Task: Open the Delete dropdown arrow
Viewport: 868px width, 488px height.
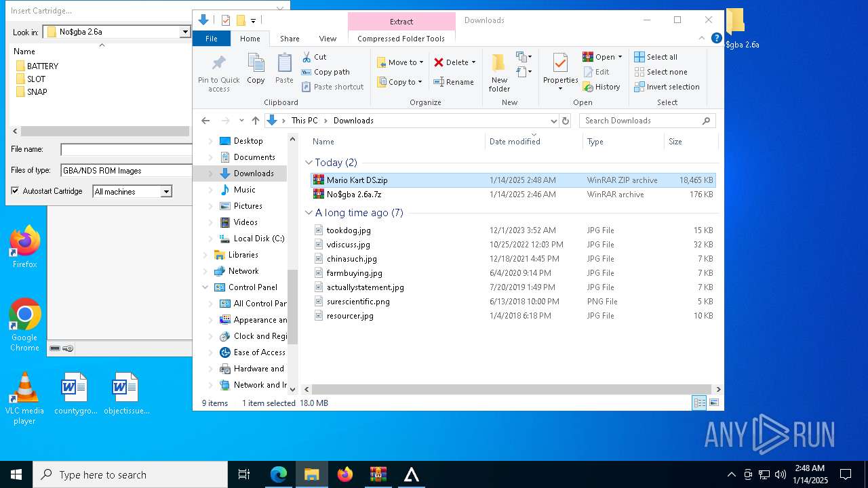Action: point(473,62)
